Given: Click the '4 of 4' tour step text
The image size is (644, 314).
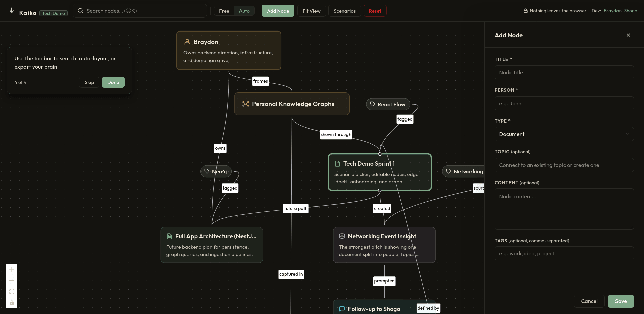Looking at the screenshot, I should 20,82.
